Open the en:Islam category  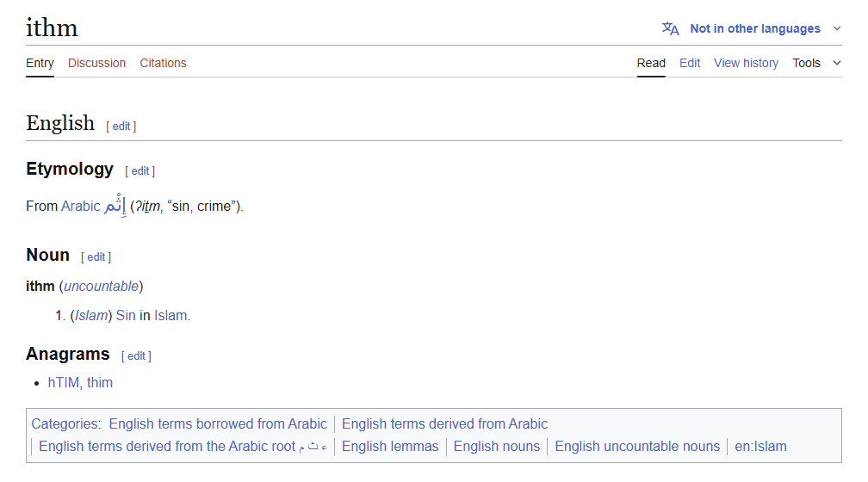[x=760, y=447]
